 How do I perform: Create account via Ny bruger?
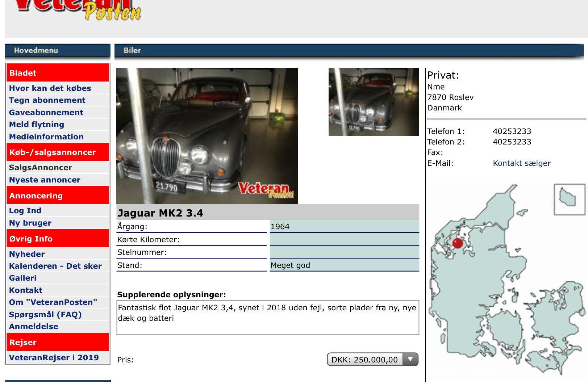click(x=30, y=223)
